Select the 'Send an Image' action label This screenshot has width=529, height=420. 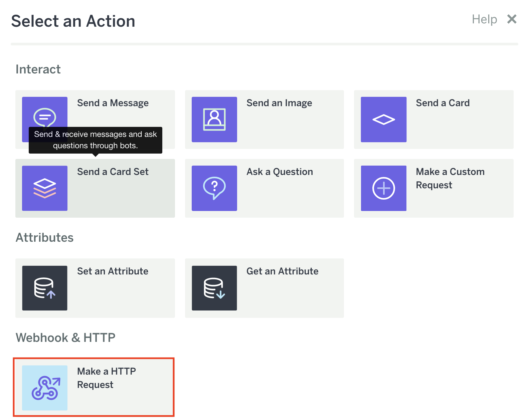[279, 103]
